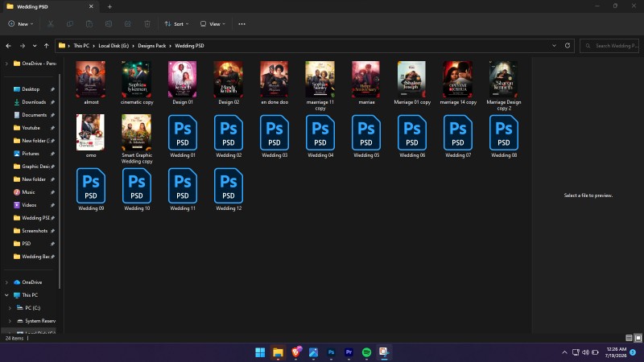
Task: Open Downloads in the sidebar
Action: click(34, 102)
